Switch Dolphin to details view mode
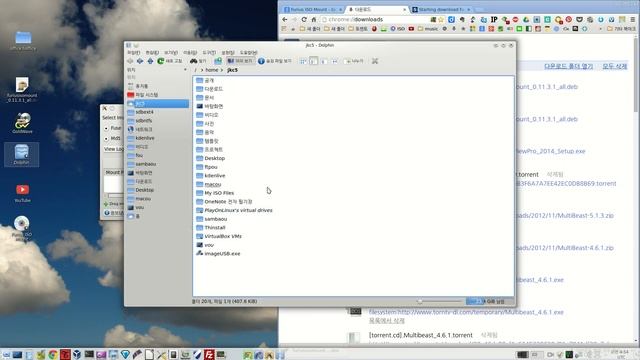Screen dimensions: 640x360 (x=324, y=61)
